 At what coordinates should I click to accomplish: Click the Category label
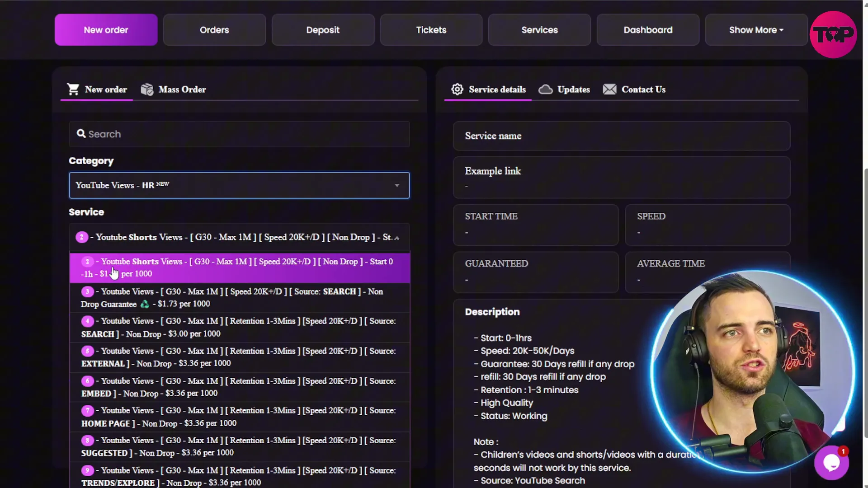(91, 161)
